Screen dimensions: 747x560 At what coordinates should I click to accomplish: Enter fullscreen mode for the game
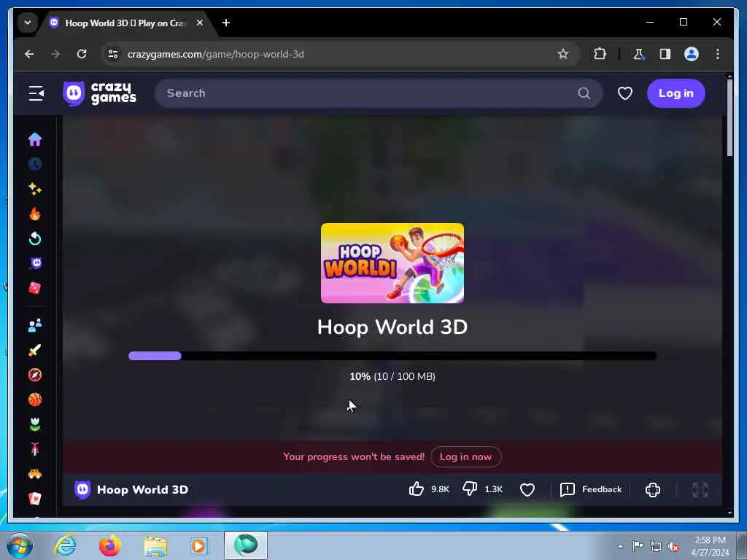pyautogui.click(x=700, y=489)
